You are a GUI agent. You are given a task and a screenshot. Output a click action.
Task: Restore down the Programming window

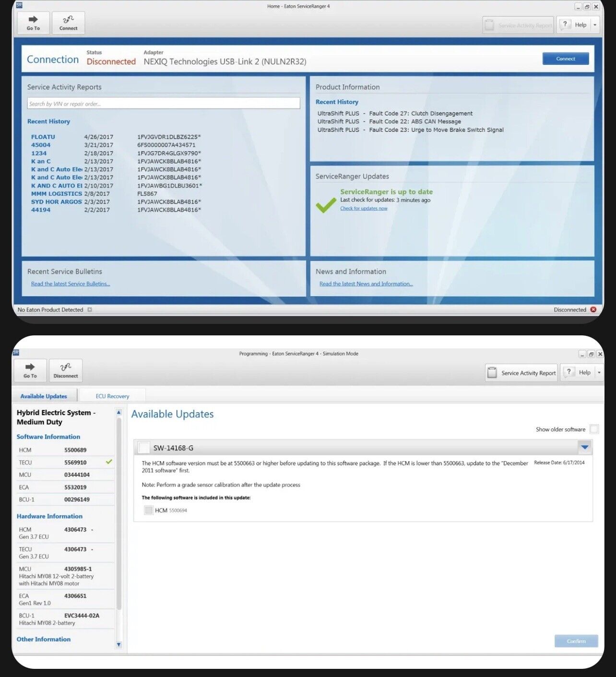(591, 354)
